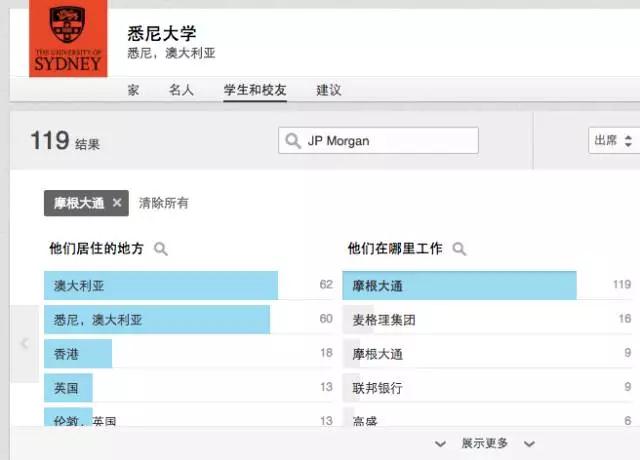
Task: Toggle the 悉尼，澳大利亚 location filter
Action: (x=156, y=320)
